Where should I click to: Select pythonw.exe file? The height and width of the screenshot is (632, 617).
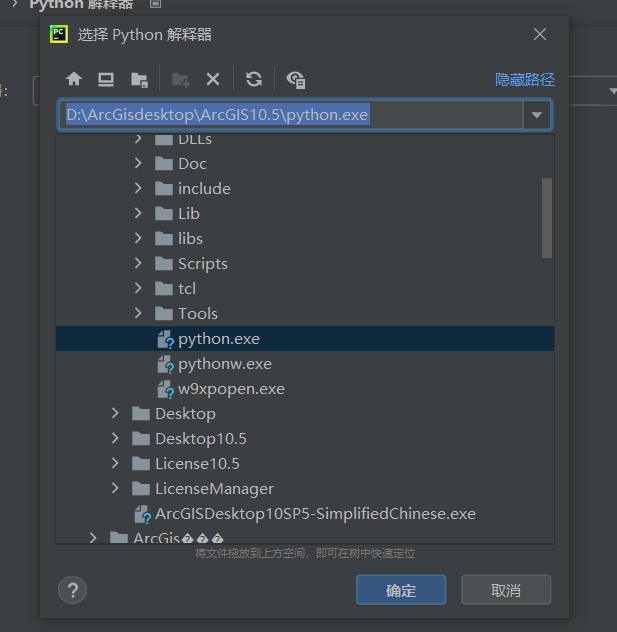coord(305,364)
